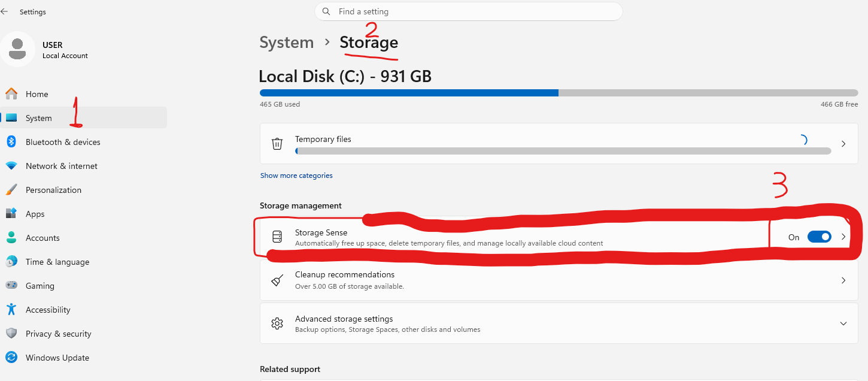Viewport: 868px width, 381px height.
Task: Click the Privacy & security shield icon
Action: click(11, 334)
